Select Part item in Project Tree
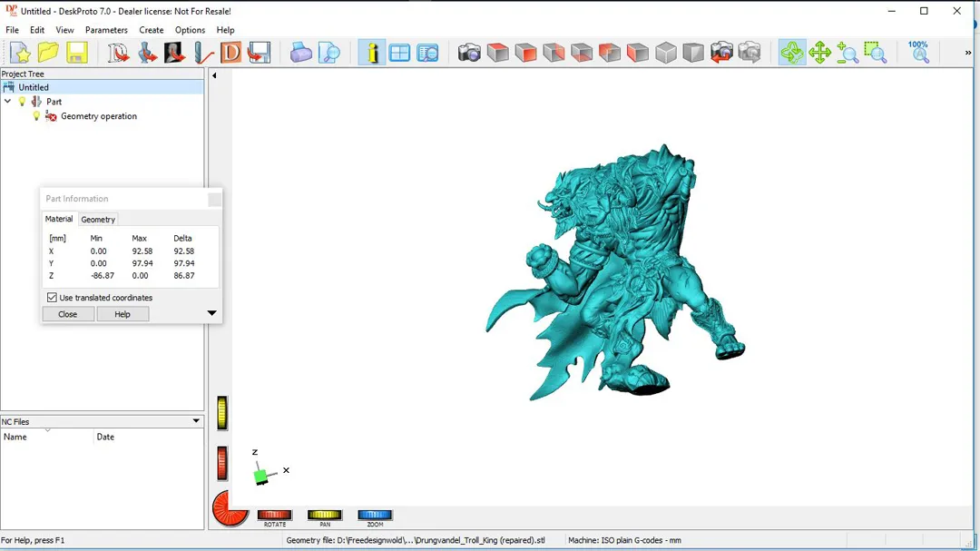 (54, 102)
